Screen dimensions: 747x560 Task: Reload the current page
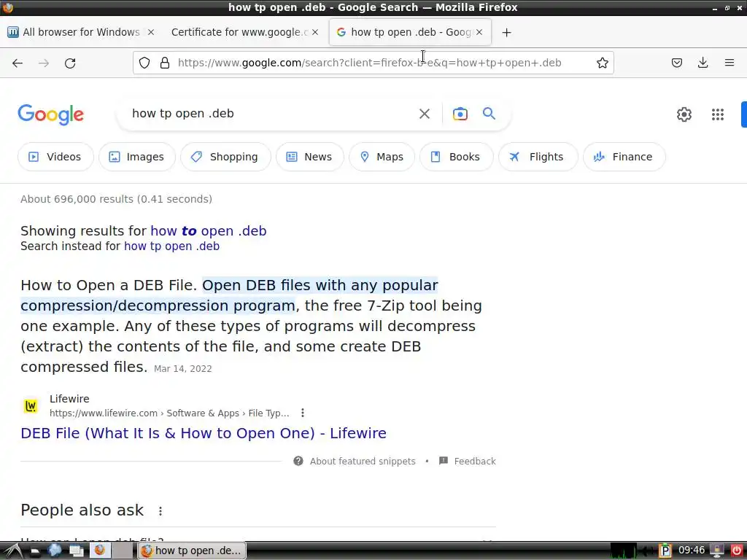point(70,63)
